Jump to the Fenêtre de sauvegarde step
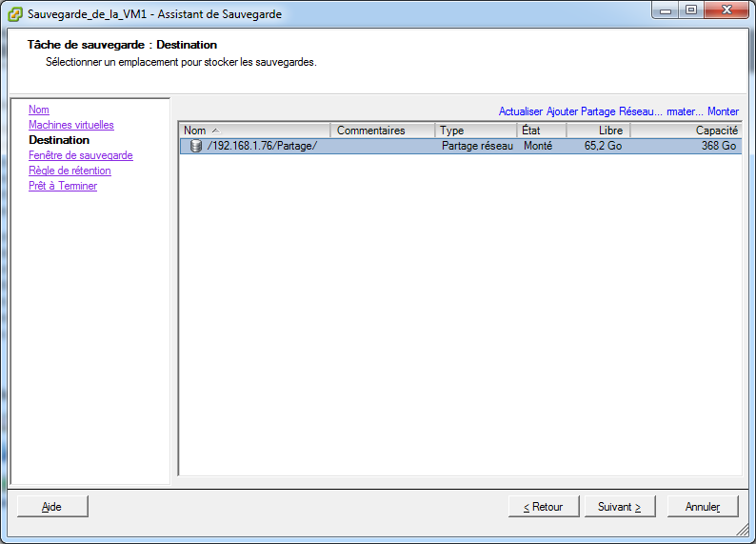This screenshot has width=756, height=544. 81,155
